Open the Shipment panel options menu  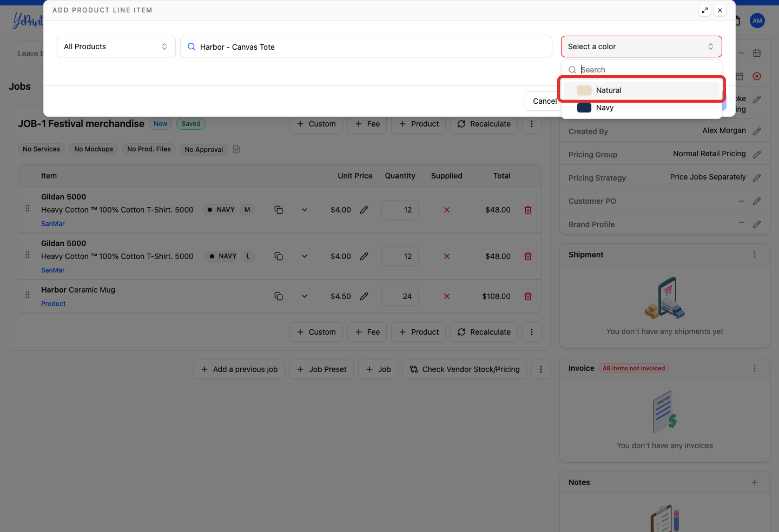click(755, 255)
